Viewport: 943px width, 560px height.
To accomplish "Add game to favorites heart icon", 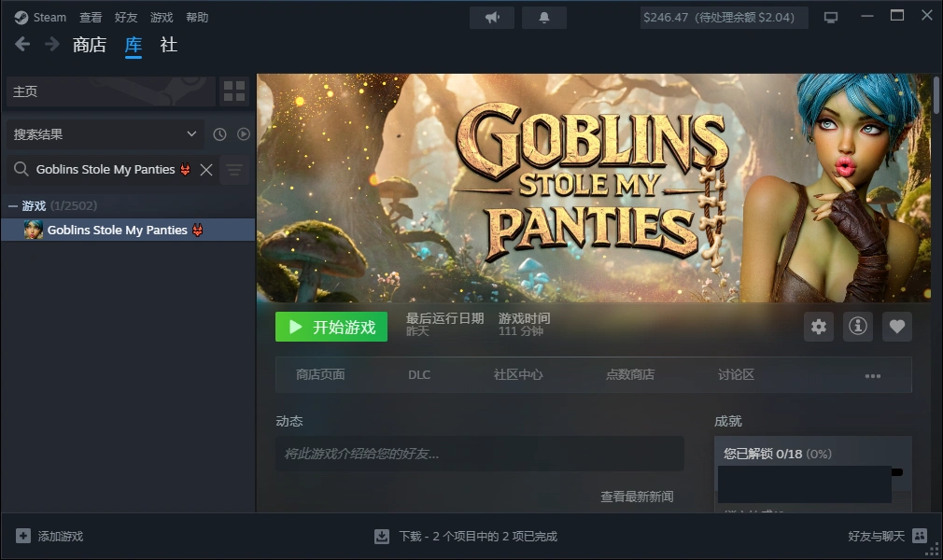I will pos(896,327).
